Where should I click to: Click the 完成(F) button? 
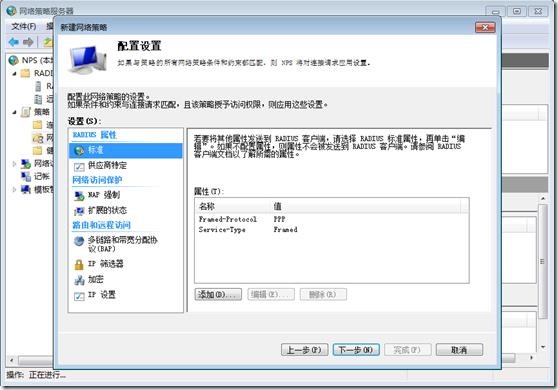pyautogui.click(x=408, y=350)
